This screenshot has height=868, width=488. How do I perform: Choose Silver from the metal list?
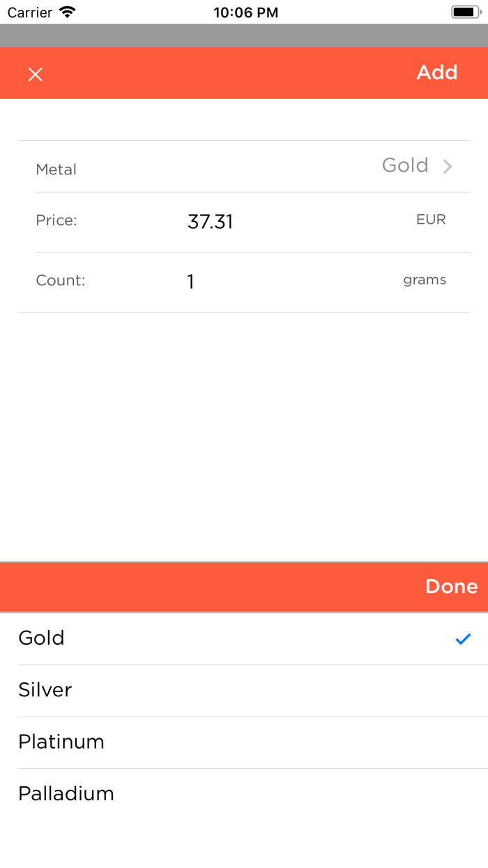(45, 690)
